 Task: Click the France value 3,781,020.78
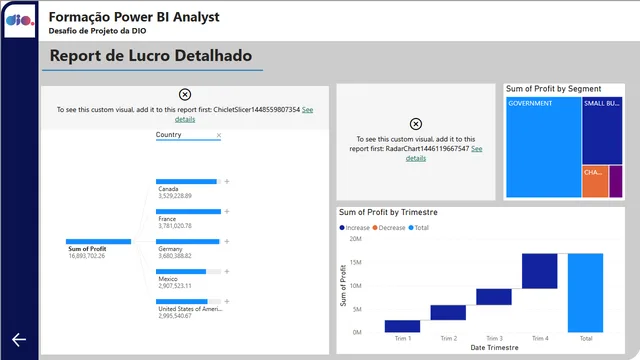[175, 226]
